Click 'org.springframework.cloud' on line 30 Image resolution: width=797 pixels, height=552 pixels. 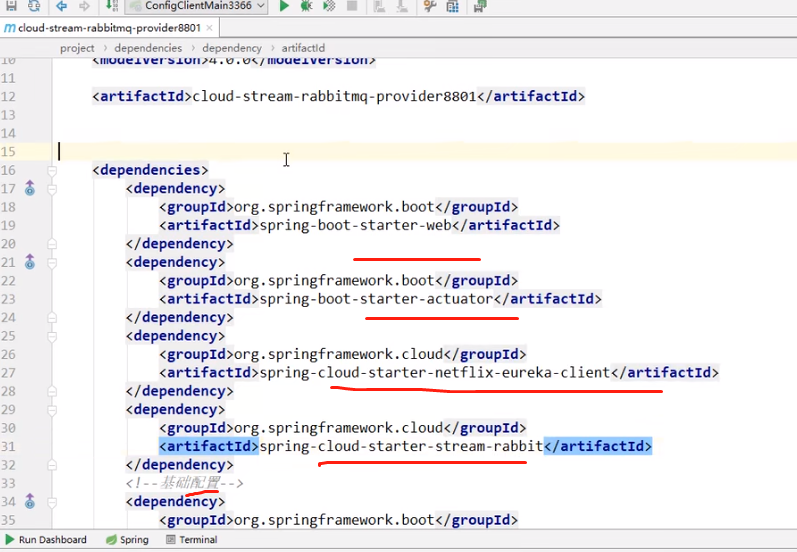click(x=339, y=428)
